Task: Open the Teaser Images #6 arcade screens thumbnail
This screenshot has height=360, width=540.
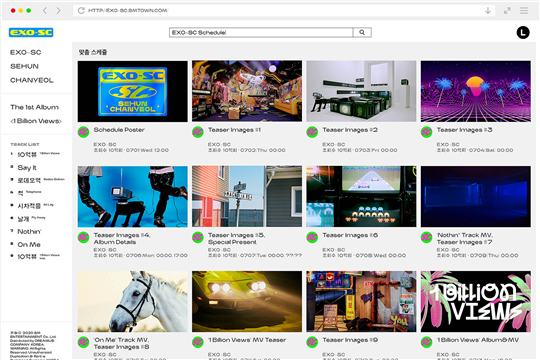Action: (361, 196)
